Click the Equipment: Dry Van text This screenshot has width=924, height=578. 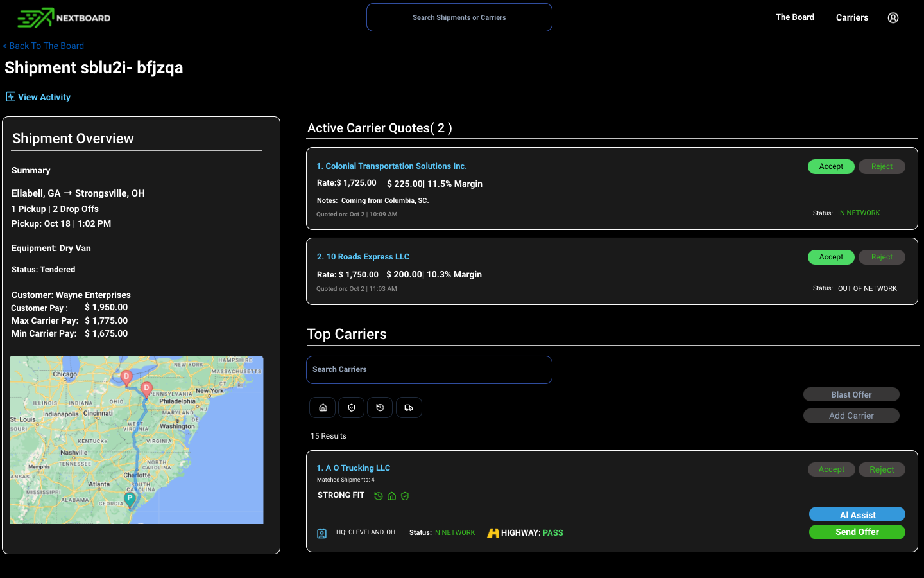51,248
